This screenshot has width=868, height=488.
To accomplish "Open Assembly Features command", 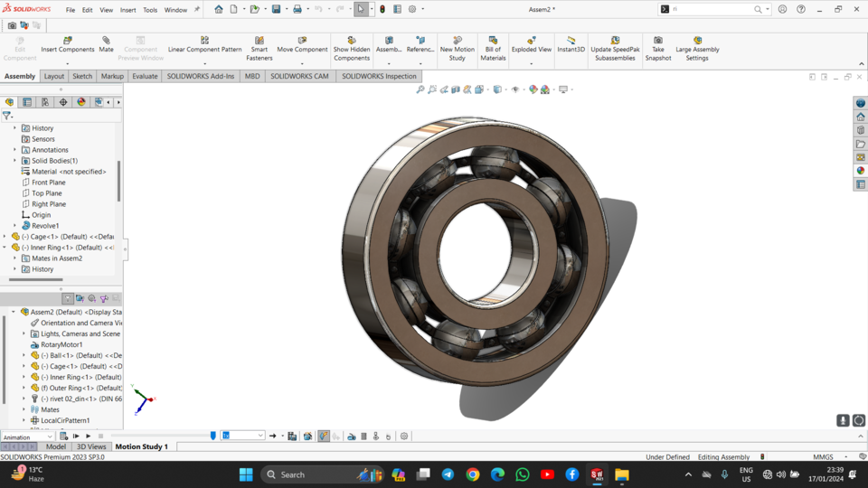I will coord(389,45).
